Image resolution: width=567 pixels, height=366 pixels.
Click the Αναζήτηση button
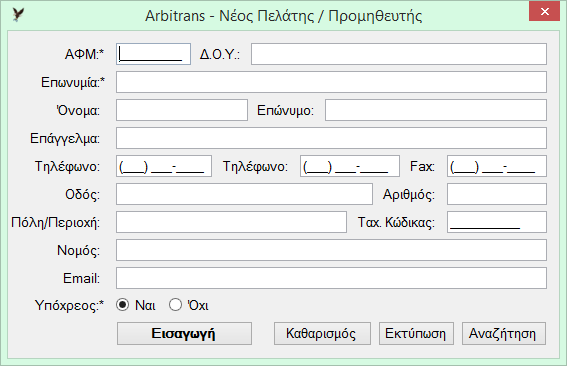tap(504, 333)
